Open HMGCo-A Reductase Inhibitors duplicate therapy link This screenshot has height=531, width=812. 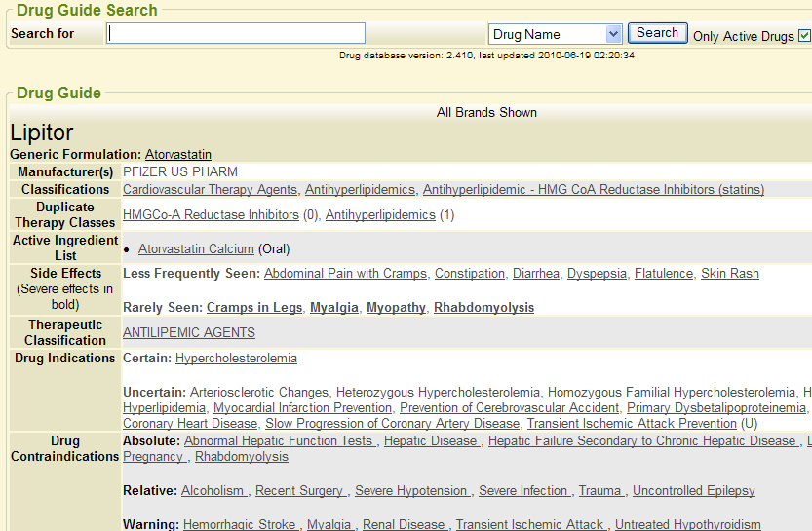[x=211, y=214]
